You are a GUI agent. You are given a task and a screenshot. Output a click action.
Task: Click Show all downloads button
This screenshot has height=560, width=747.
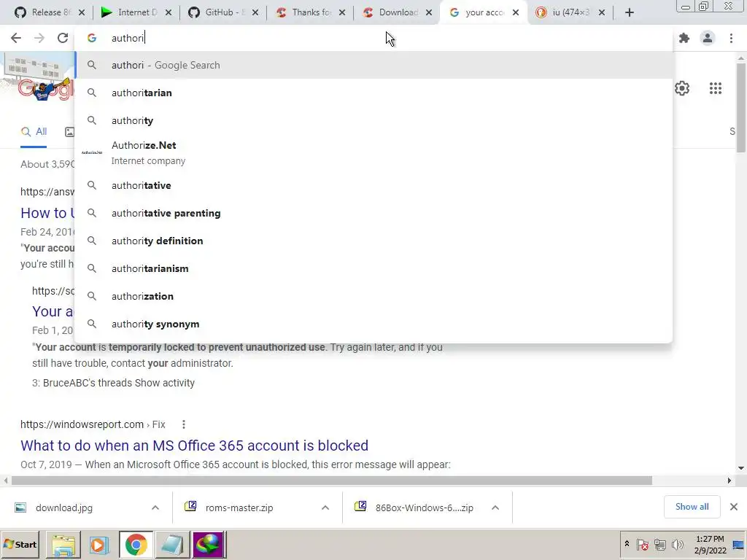692,507
